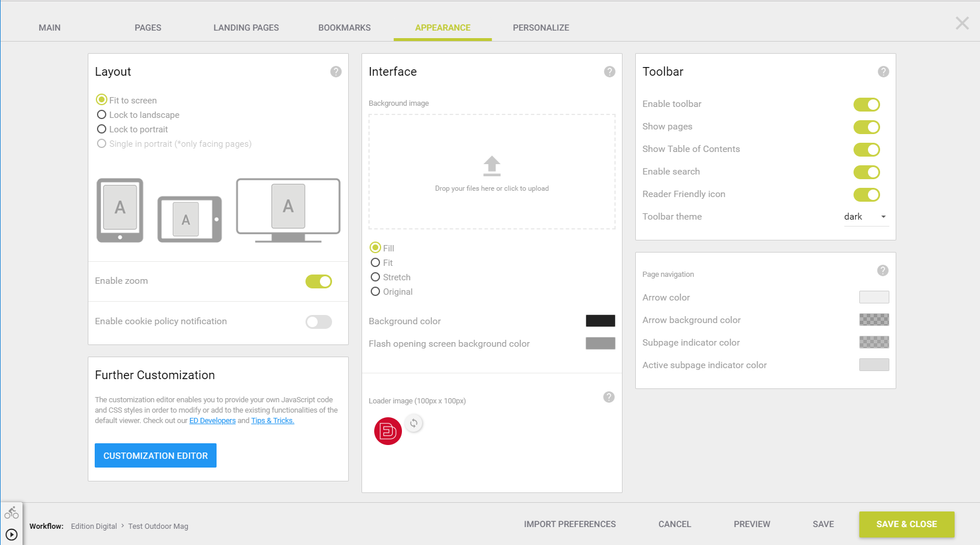
Task: Open the Tips & Tricks link
Action: tap(272, 420)
